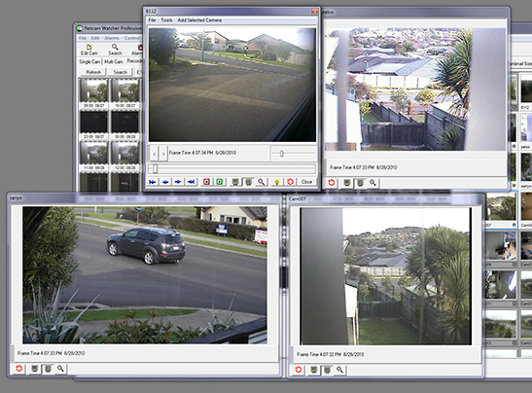The width and height of the screenshot is (532, 393).
Task: Click the Close button in 6112 window
Action: point(306,182)
